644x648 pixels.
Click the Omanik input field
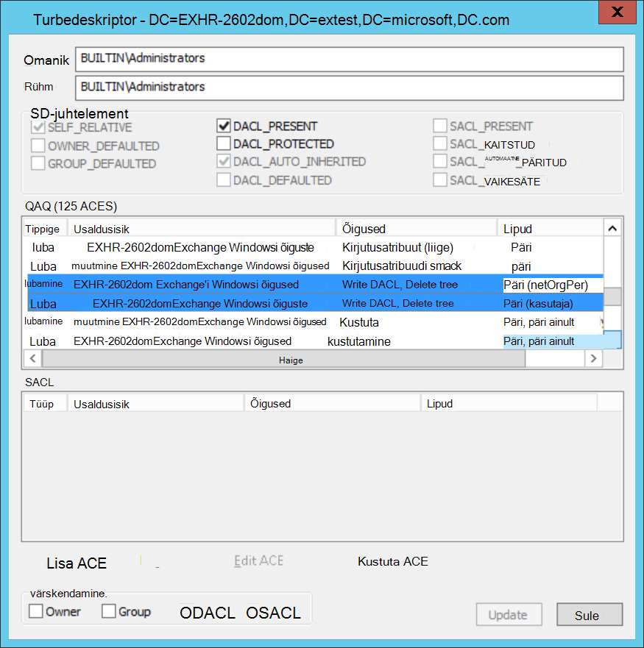point(349,59)
